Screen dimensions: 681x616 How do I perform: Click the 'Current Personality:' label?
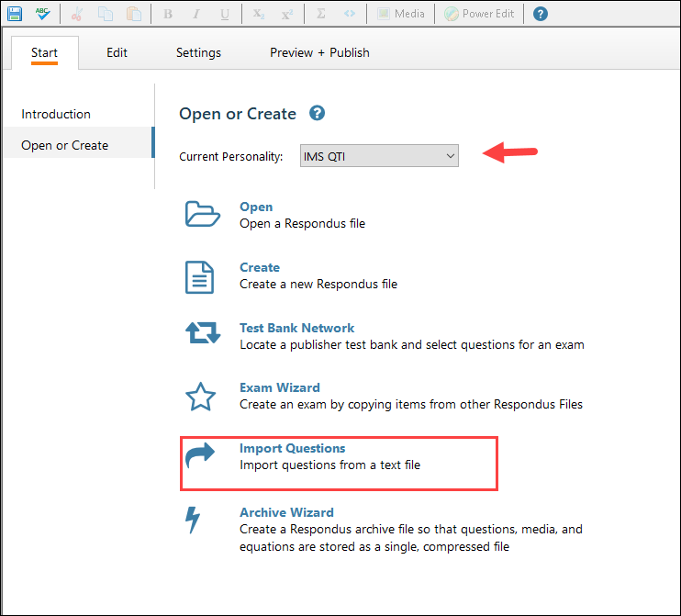click(231, 156)
